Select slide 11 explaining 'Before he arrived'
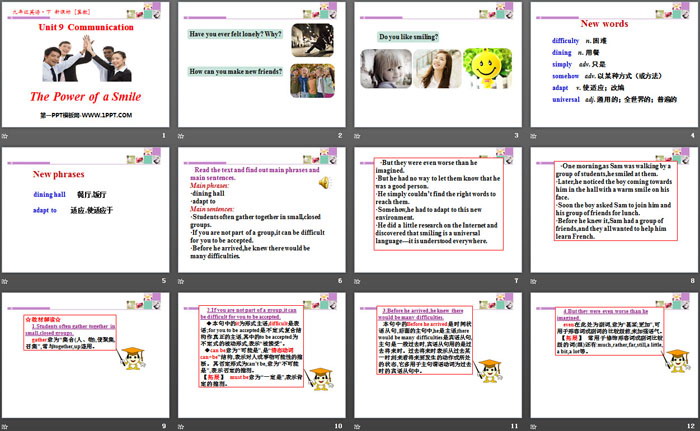Viewport: 700px width, 431px height. coord(438,357)
